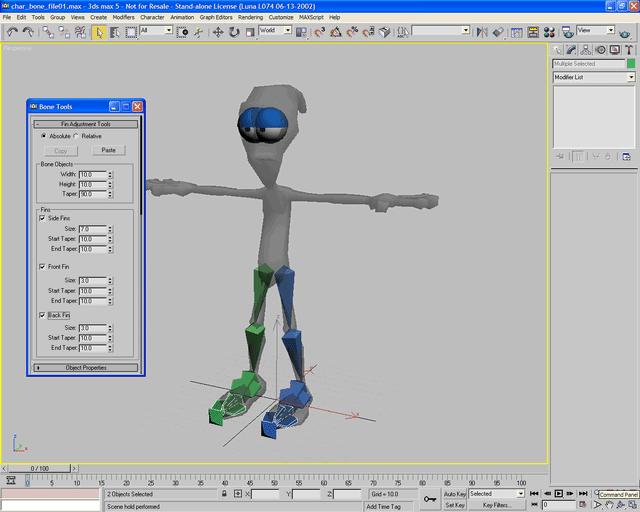Select the Relative radio button
This screenshot has height=512, width=640.
76,136
